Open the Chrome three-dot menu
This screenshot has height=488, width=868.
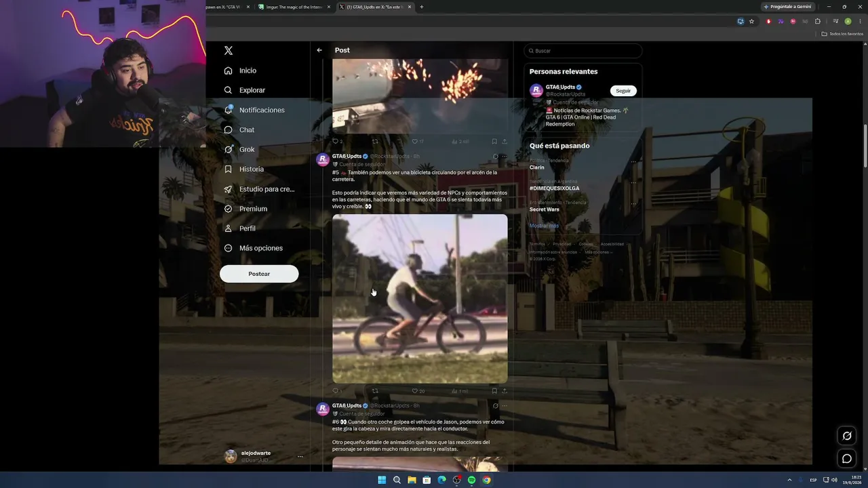861,21
